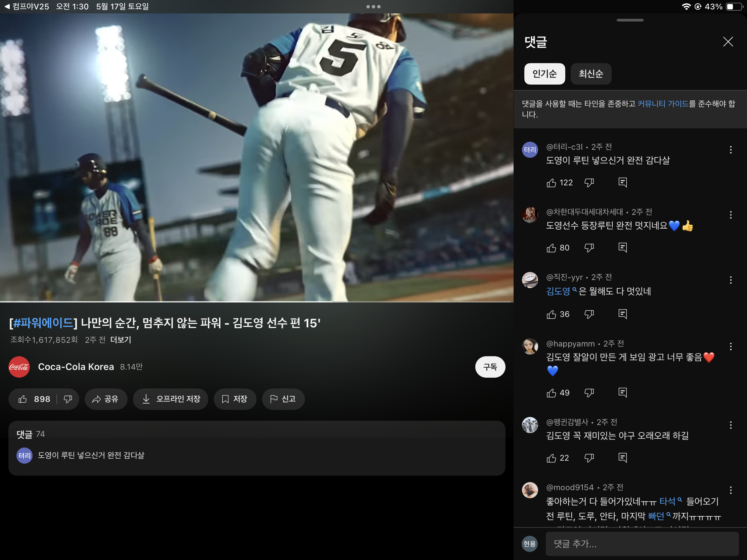Tap the video player area
Image resolution: width=747 pixels, height=560 pixels.
click(257, 157)
